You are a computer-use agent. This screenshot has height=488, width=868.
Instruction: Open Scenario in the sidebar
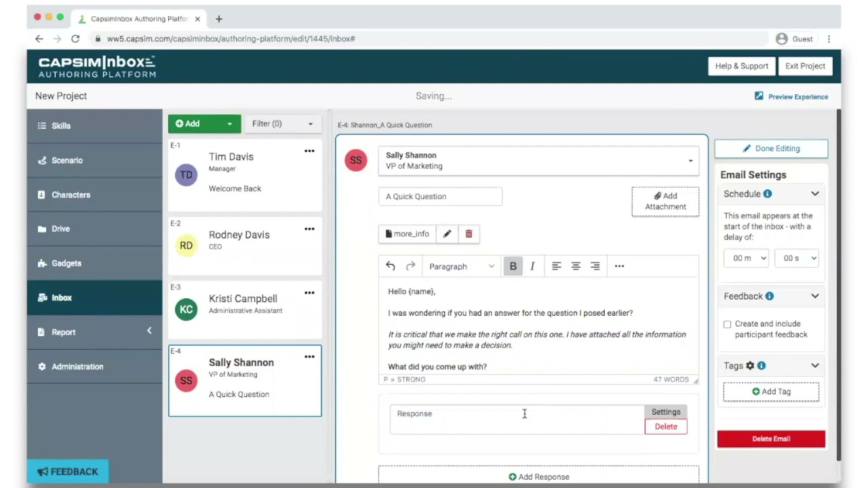[94, 160]
